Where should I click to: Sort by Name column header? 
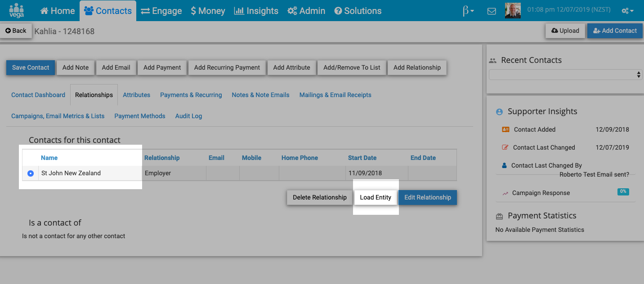pyautogui.click(x=49, y=158)
